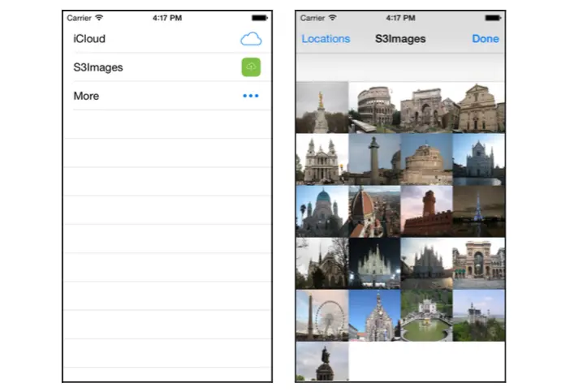Select the red Florence dome photo
Screen dimensions: 561x392
[x=374, y=211]
